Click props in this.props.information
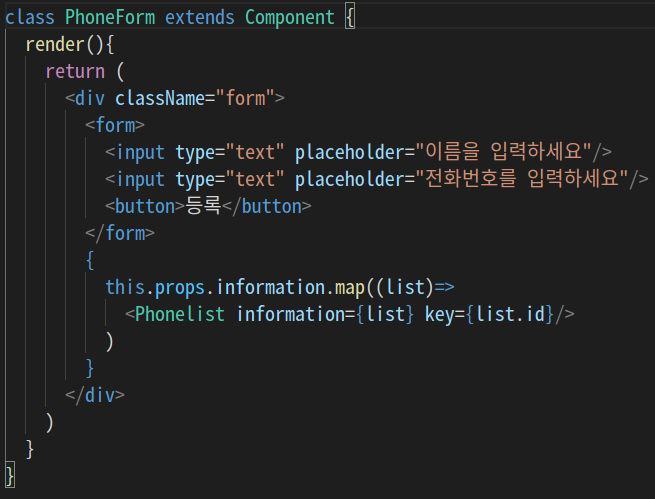 click(180, 288)
